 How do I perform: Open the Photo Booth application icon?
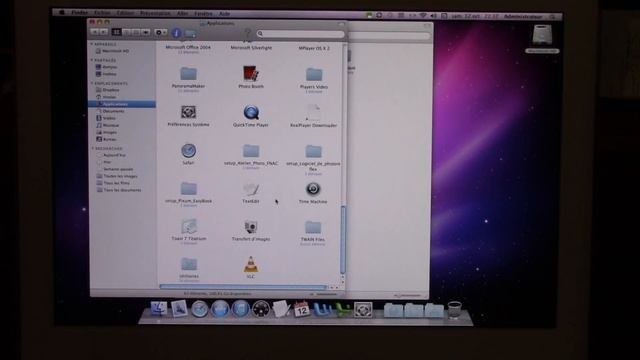251,74
